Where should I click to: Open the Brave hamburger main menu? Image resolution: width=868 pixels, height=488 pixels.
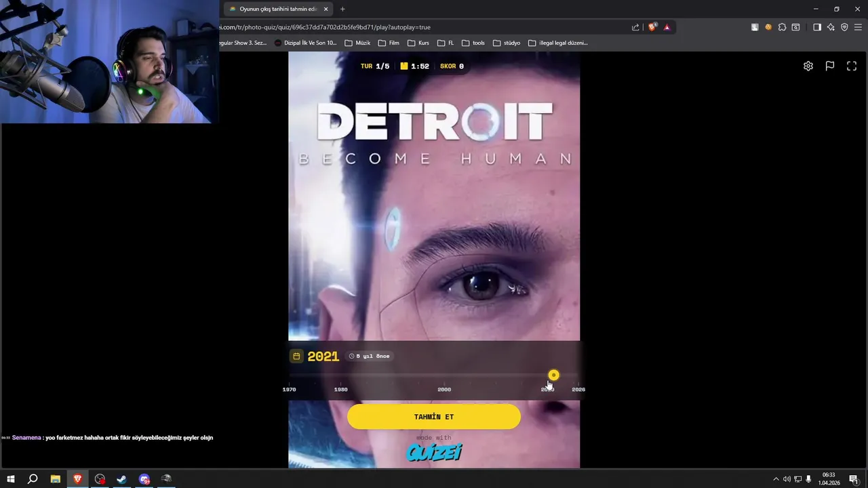coord(858,27)
